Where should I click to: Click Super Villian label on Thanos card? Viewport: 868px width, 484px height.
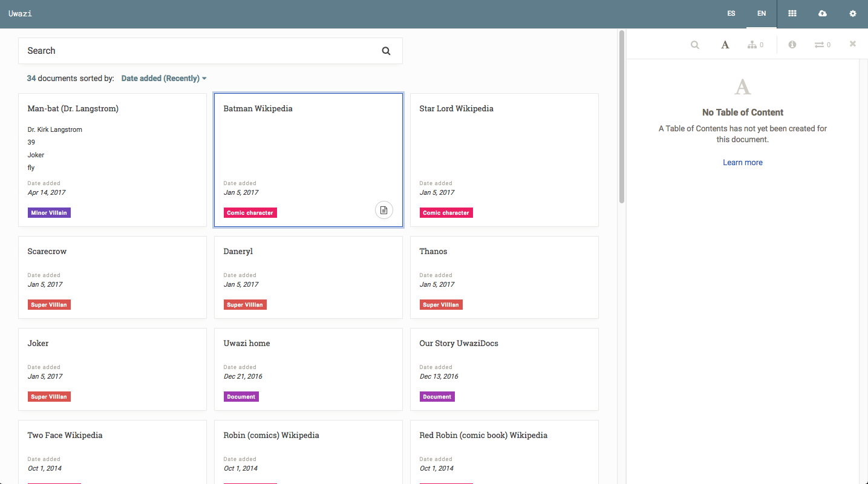[x=441, y=305]
